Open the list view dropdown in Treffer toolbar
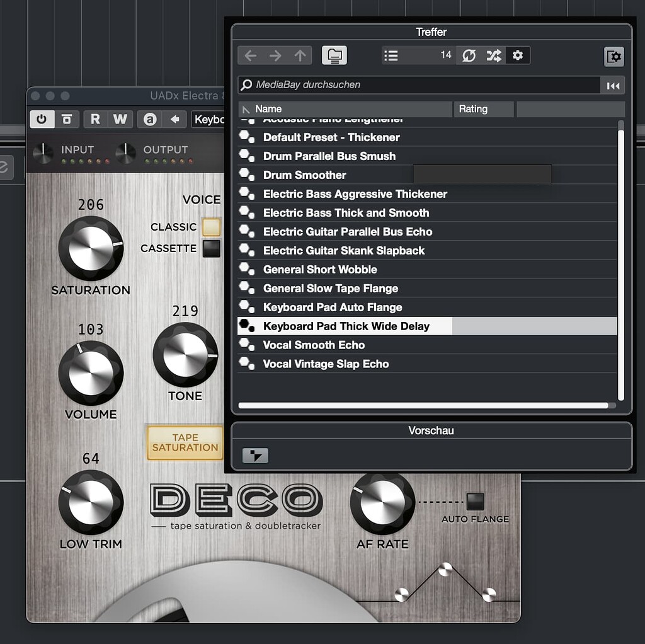 pyautogui.click(x=391, y=55)
